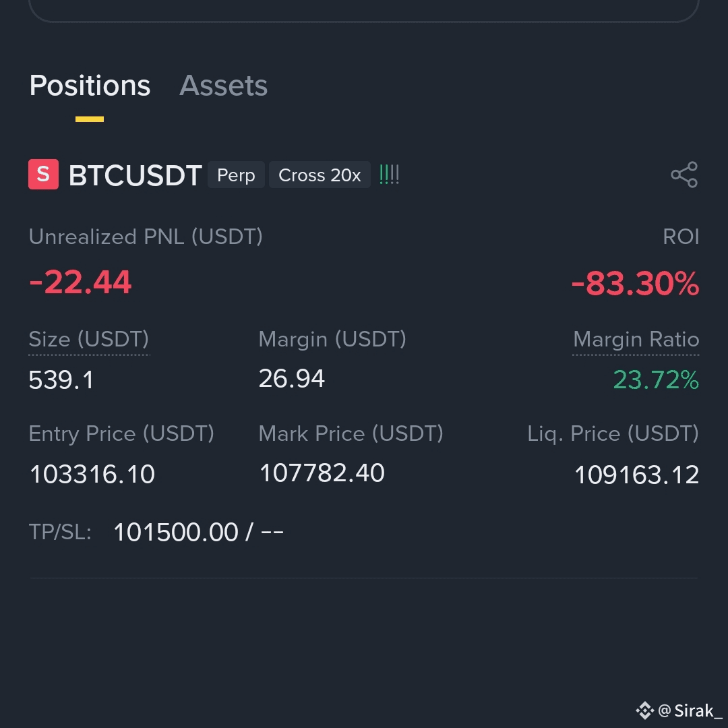The width and height of the screenshot is (728, 728).
Task: Switch to the Assets tab
Action: 223,86
